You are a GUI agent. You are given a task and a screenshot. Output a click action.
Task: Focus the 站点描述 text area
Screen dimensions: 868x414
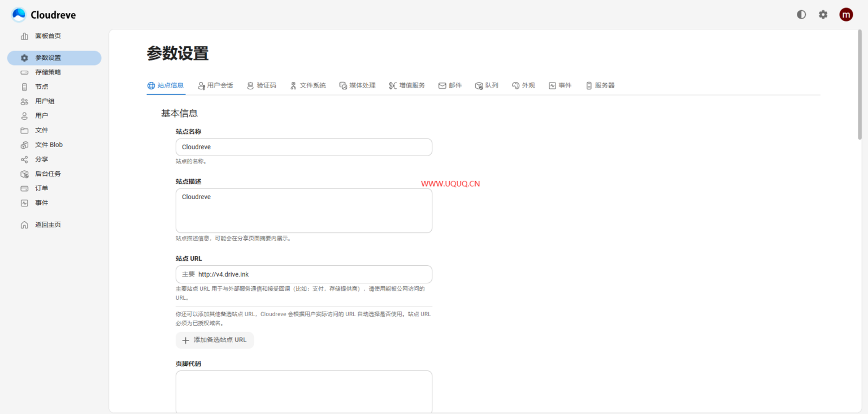[x=304, y=210]
